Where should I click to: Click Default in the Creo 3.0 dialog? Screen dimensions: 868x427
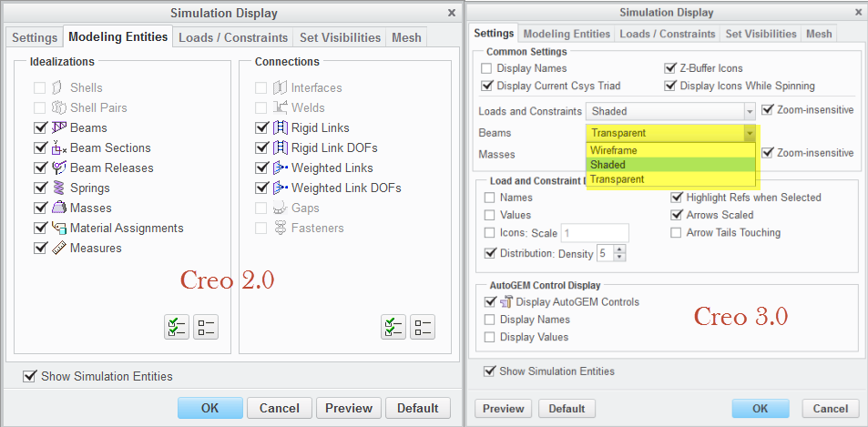[x=567, y=409]
